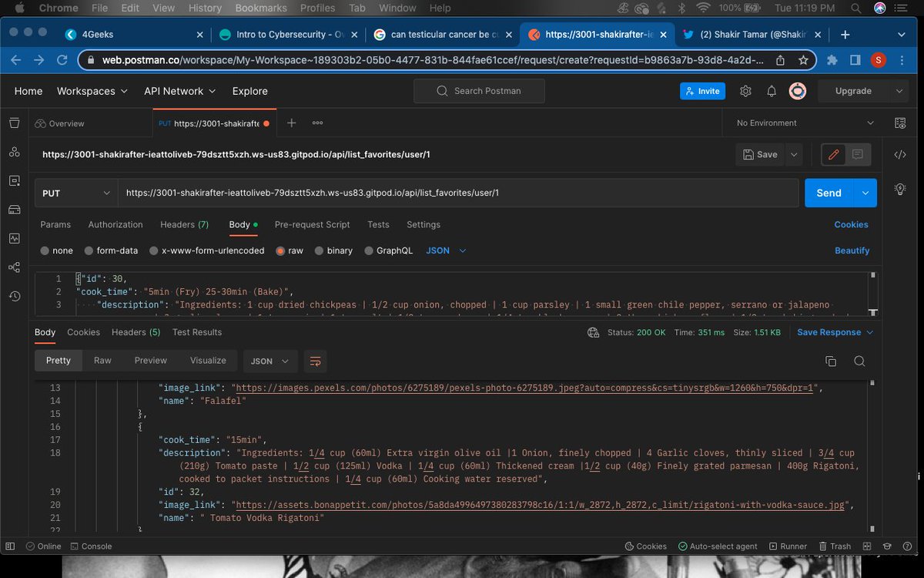Go back with Chrome back arrow
This screenshot has width=924, height=578.
16,60
